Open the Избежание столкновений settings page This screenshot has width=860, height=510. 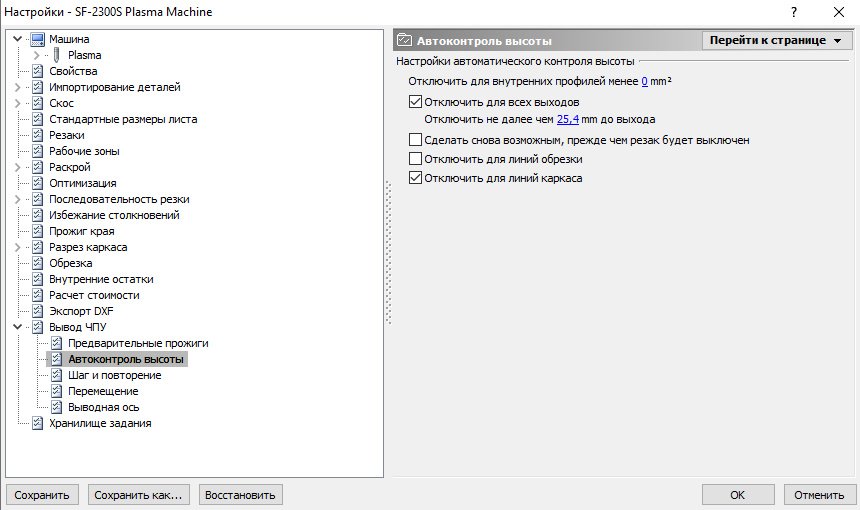pos(114,215)
